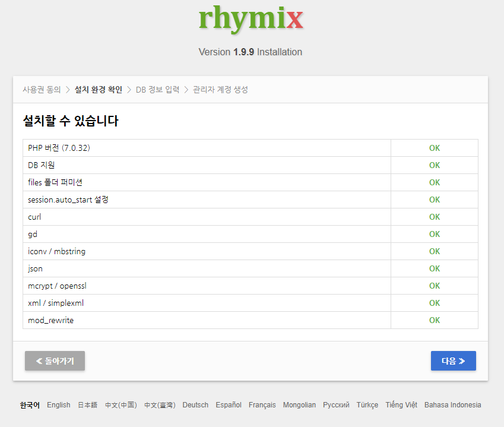Switch language to Türkçe
This screenshot has height=427, width=504.
[x=367, y=405]
